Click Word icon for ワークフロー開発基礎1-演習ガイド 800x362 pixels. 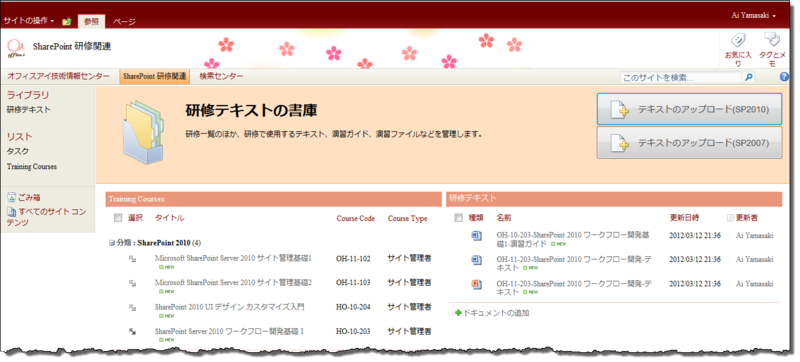pos(476,235)
